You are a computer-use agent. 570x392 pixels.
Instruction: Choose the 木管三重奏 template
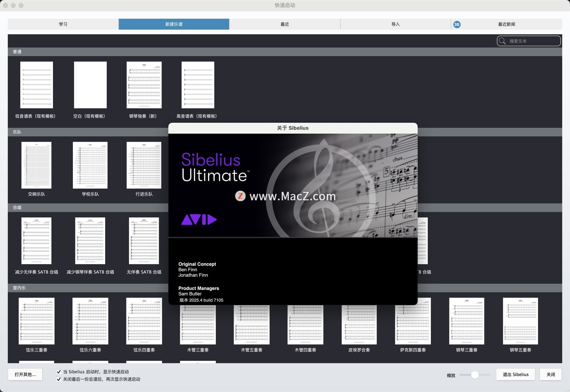pos(198,325)
